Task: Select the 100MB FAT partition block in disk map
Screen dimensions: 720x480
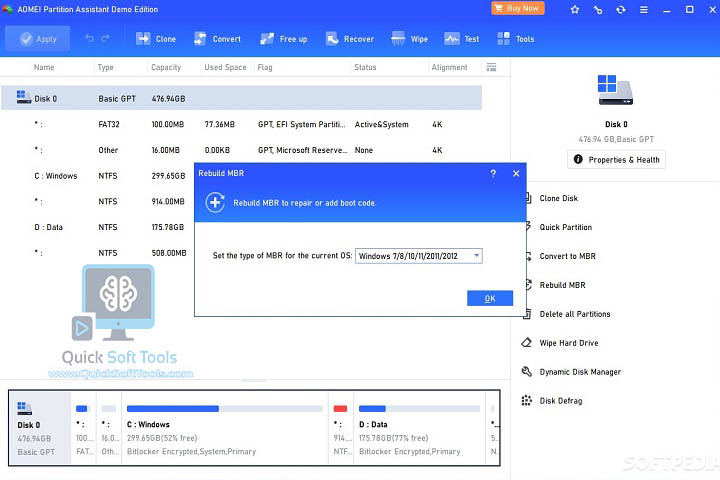Action: pyautogui.click(x=84, y=428)
